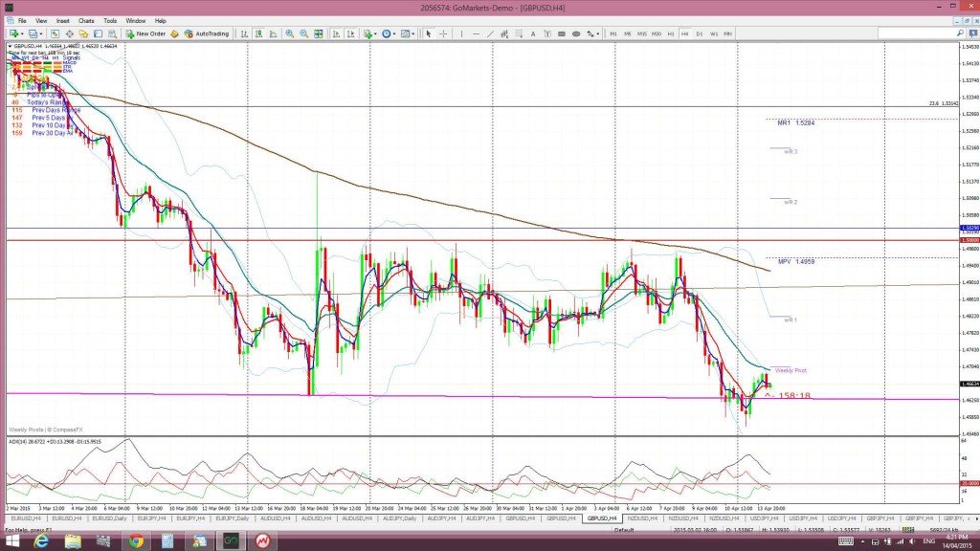Select the crosshair tool
Image resolution: width=980 pixels, height=551 pixels.
(x=443, y=33)
